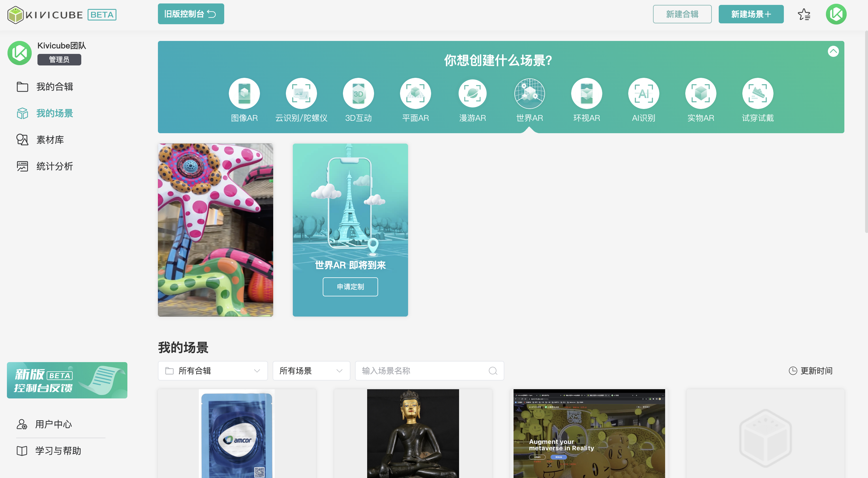Choose the 云识别/陀螺仪 scene icon

(301, 93)
